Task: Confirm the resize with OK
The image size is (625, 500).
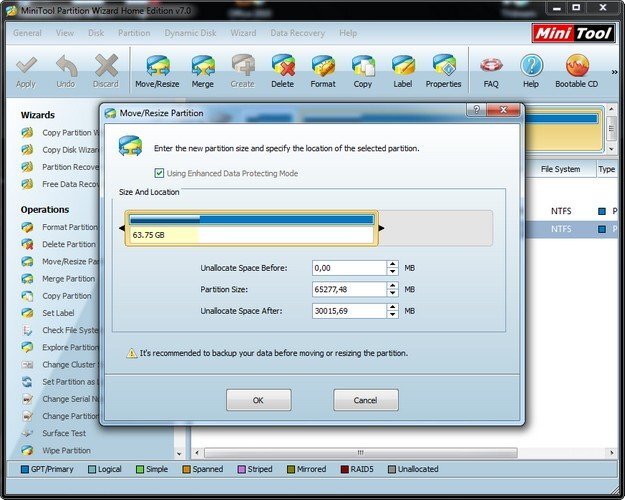Action: pyautogui.click(x=259, y=400)
